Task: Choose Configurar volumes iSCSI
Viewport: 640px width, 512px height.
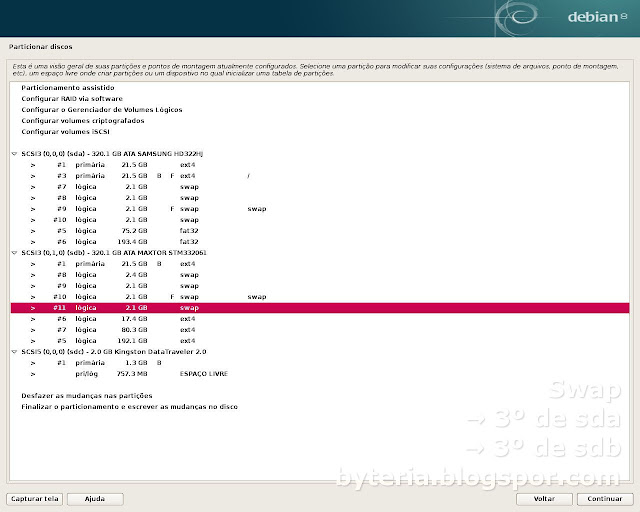Action: coord(67,132)
